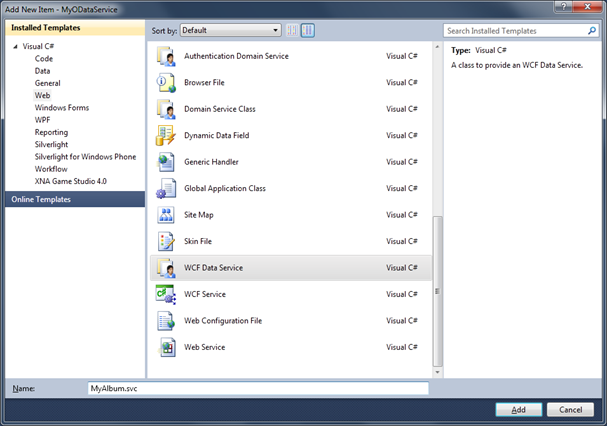
Task: Collapse the Installed Templates section
Action: pos(74,30)
